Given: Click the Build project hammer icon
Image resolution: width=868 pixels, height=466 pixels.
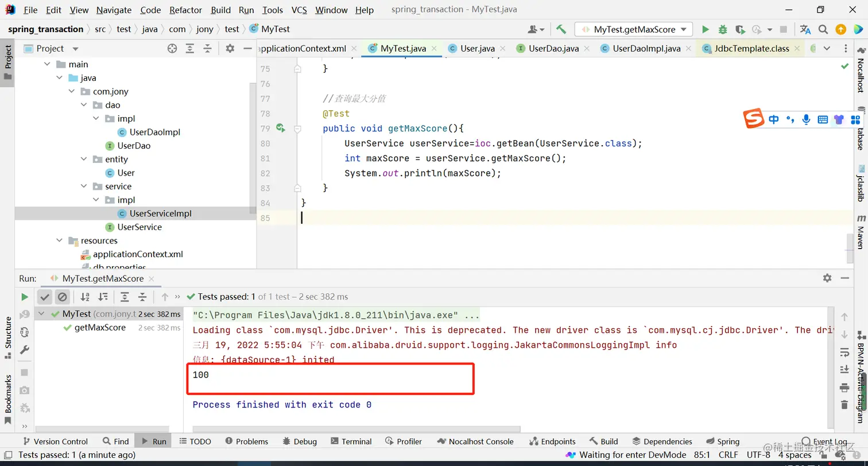Looking at the screenshot, I should 561,29.
